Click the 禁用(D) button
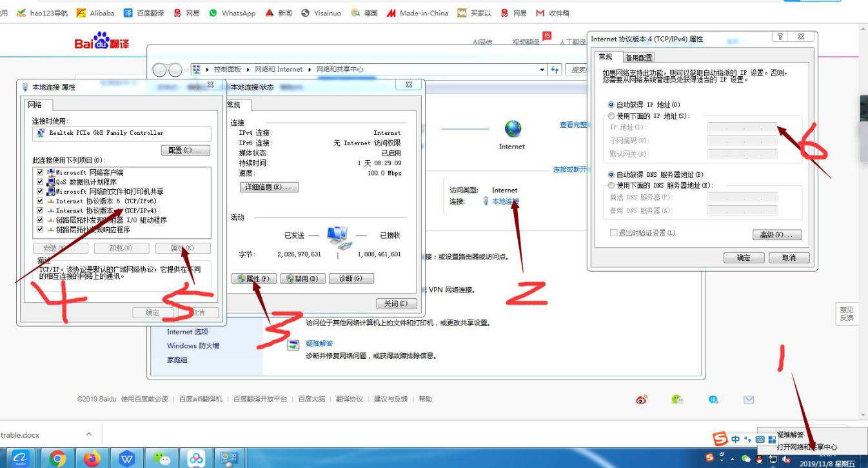The height and width of the screenshot is (468, 868). click(302, 279)
